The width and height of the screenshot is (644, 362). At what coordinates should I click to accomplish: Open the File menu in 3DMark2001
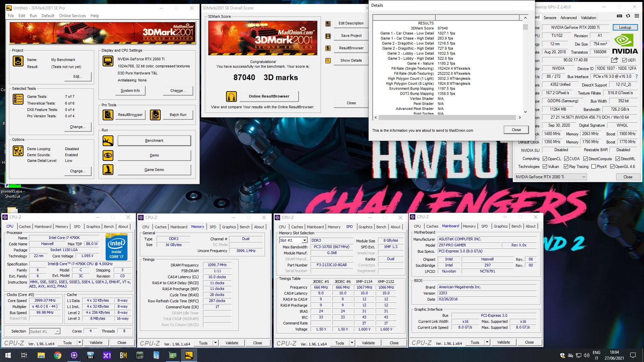(11, 16)
